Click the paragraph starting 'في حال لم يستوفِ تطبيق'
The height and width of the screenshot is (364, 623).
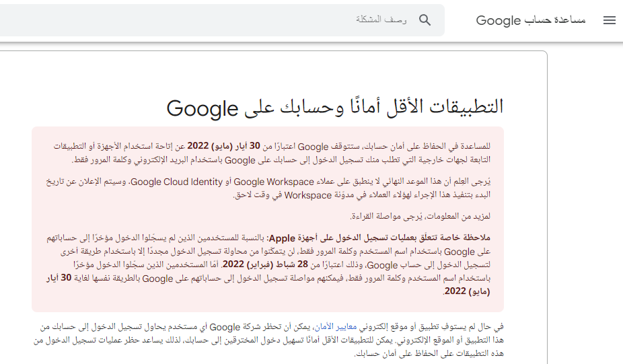pyautogui.click(x=268, y=340)
